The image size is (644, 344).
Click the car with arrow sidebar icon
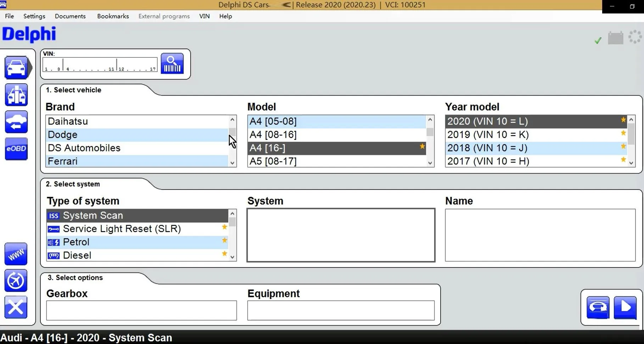click(16, 122)
